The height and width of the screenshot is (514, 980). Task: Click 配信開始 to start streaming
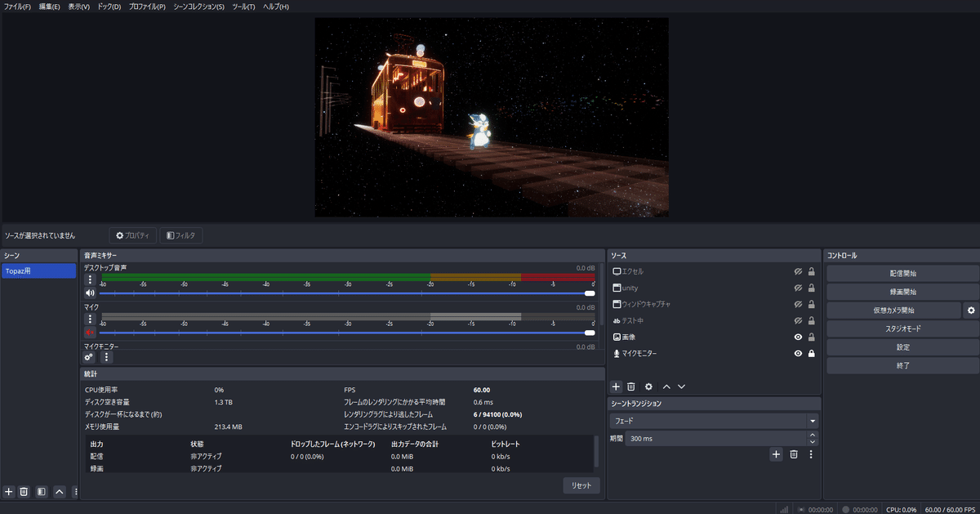coord(902,273)
